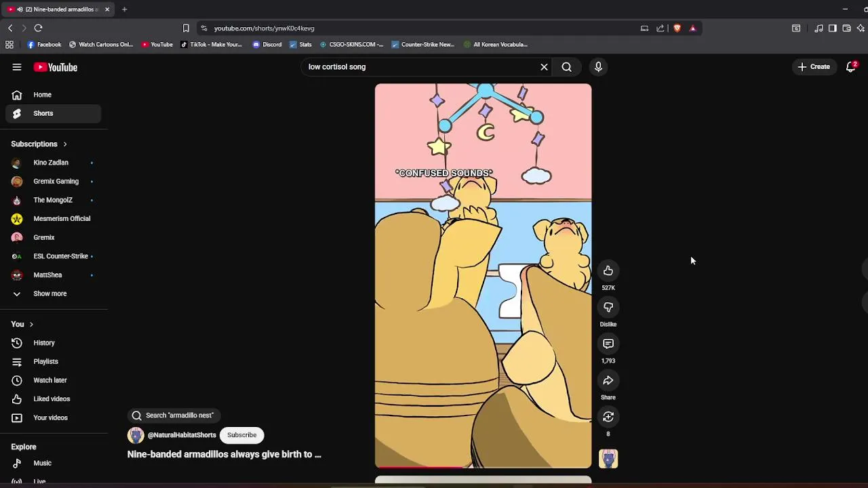The height and width of the screenshot is (488, 868).
Task: Pause the Short by clicking the video
Action: (483, 276)
